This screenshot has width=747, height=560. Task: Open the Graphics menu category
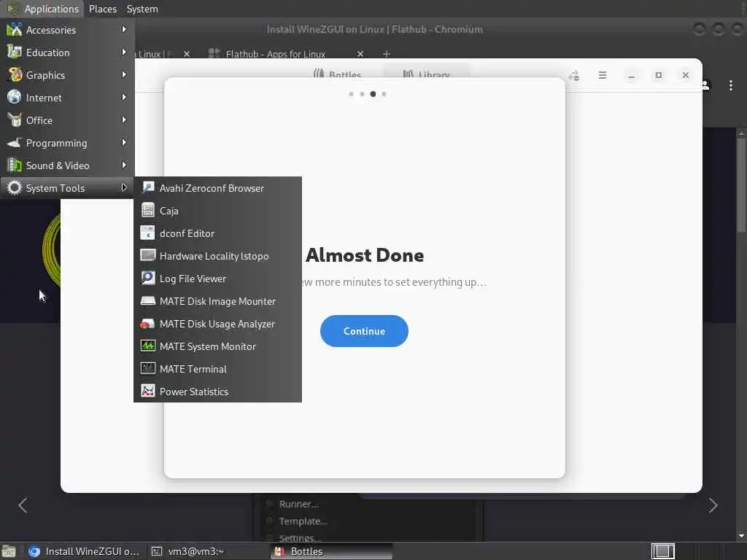pos(67,75)
